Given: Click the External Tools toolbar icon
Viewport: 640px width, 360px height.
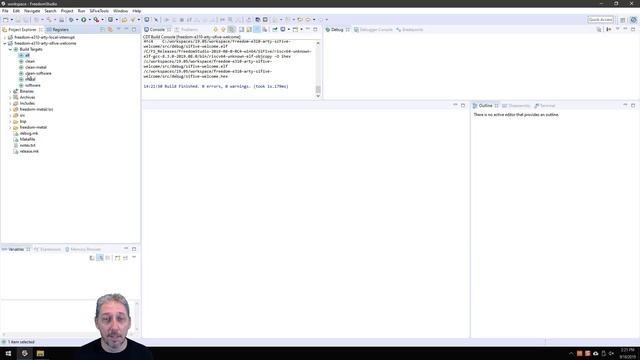Looking at the screenshot, I should point(96,20).
